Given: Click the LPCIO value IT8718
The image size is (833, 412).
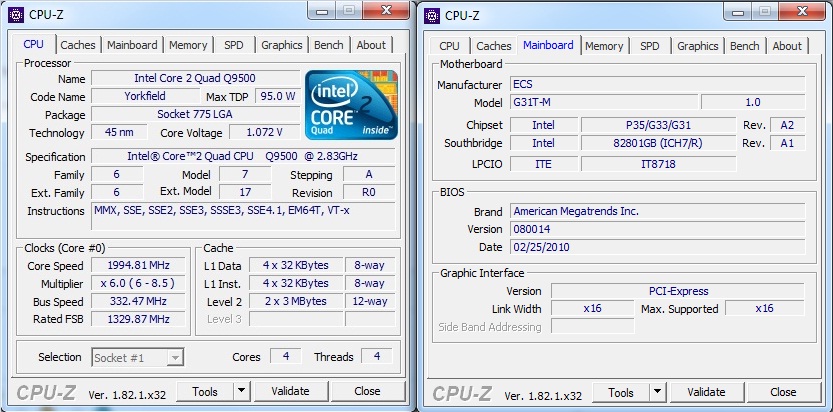Looking at the screenshot, I should 658,164.
